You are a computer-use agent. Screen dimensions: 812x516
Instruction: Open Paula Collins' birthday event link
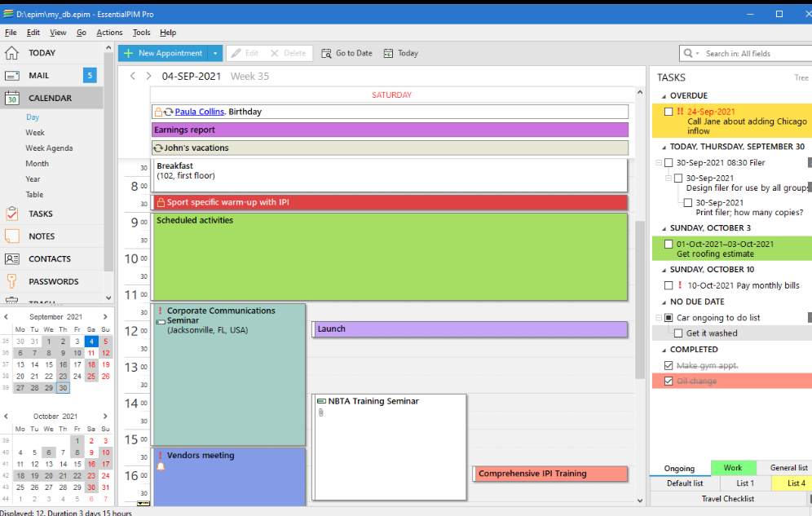[x=199, y=111]
